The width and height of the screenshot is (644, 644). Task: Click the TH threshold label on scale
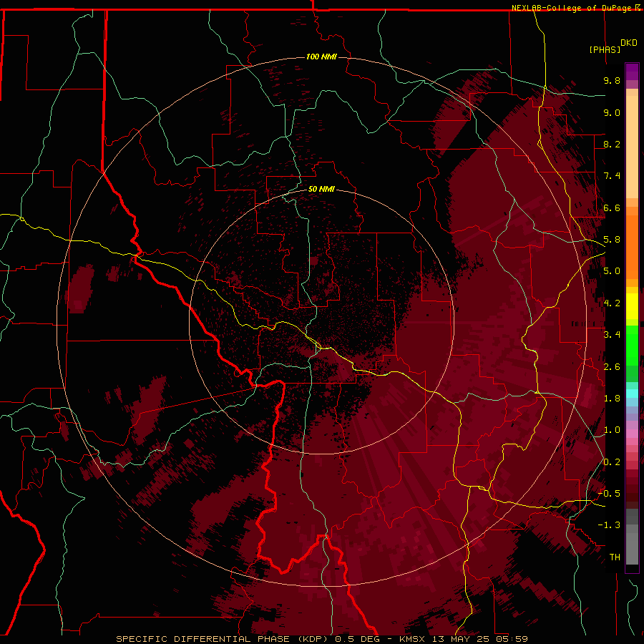click(x=615, y=557)
